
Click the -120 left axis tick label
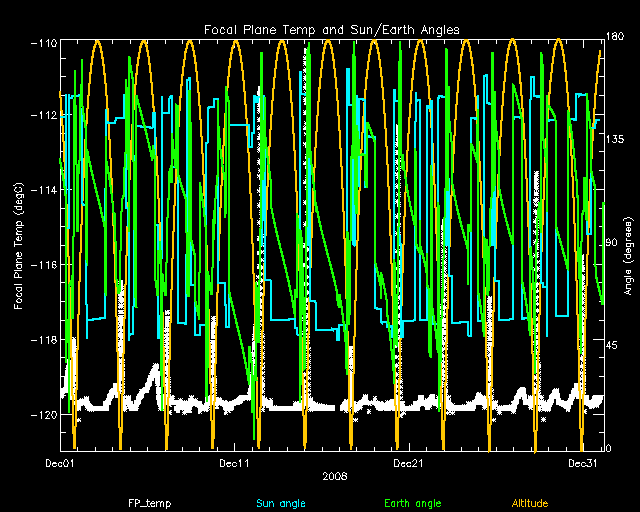(43, 414)
